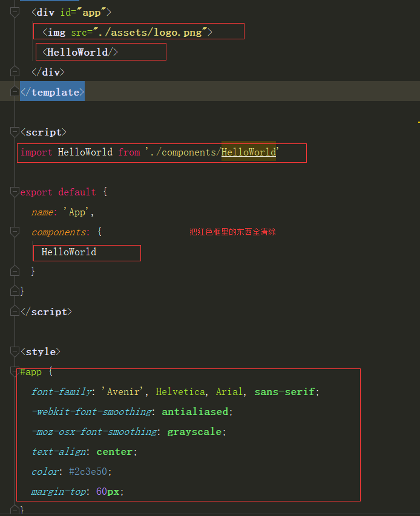
Task: Click HelloWorld identifier after import keyword
Action: [85, 152]
